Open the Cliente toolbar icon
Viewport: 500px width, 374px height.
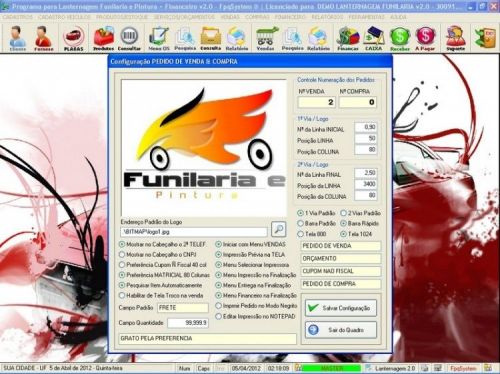(x=18, y=38)
